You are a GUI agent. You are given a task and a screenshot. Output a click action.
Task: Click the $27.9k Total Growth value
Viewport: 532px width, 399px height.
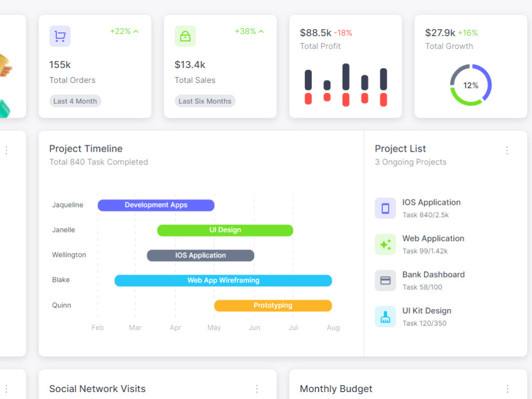tap(440, 33)
